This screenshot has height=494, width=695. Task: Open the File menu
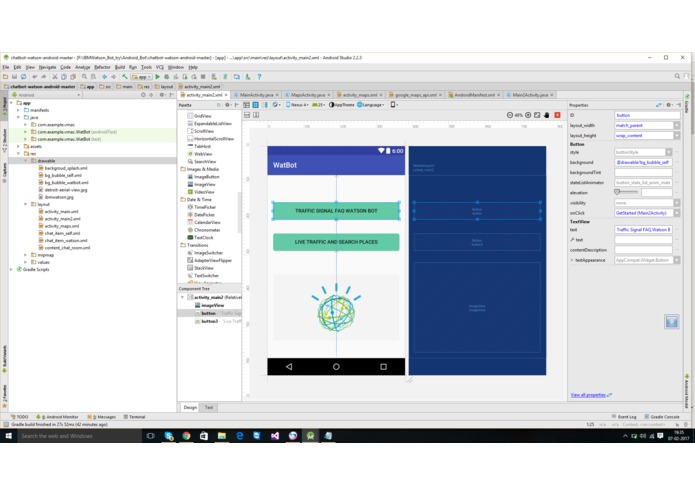point(6,67)
